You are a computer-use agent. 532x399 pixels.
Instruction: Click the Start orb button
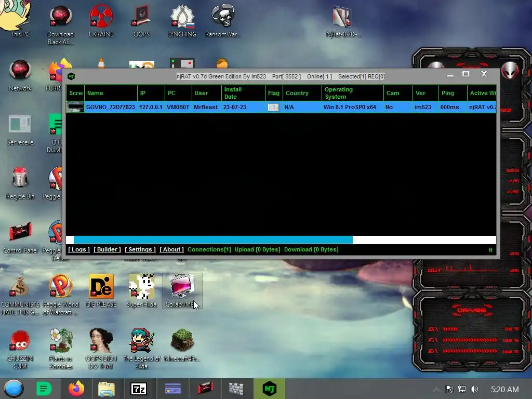tap(14, 389)
